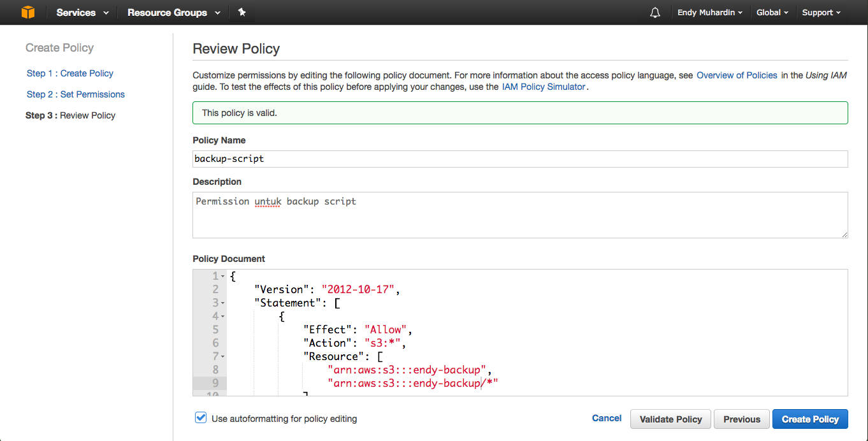868x441 pixels.
Task: Open the IAM Policy Simulator link
Action: pyautogui.click(x=544, y=87)
